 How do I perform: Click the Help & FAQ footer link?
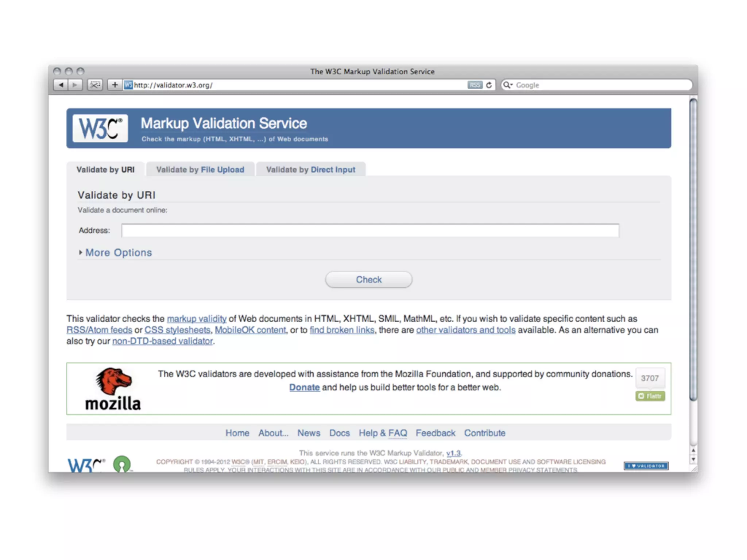coord(383,433)
